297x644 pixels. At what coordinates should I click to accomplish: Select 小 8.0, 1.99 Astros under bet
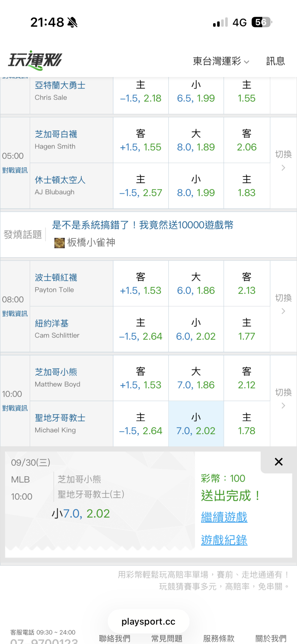[196, 186]
